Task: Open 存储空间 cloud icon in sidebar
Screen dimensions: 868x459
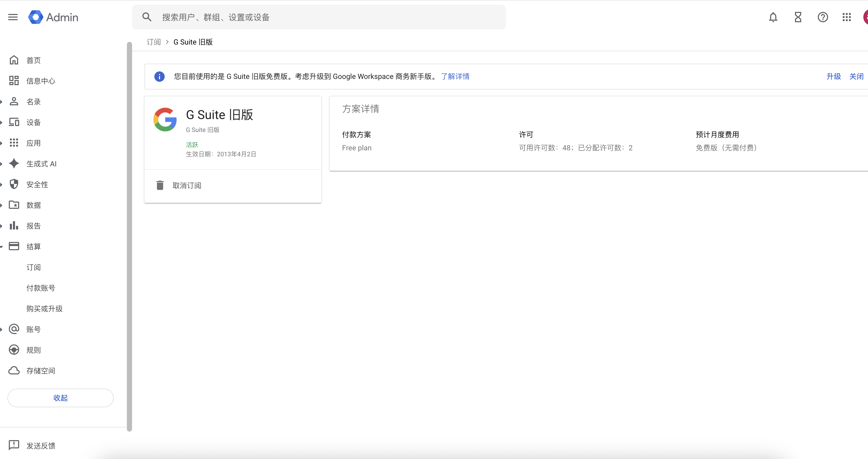Action: [x=14, y=371]
